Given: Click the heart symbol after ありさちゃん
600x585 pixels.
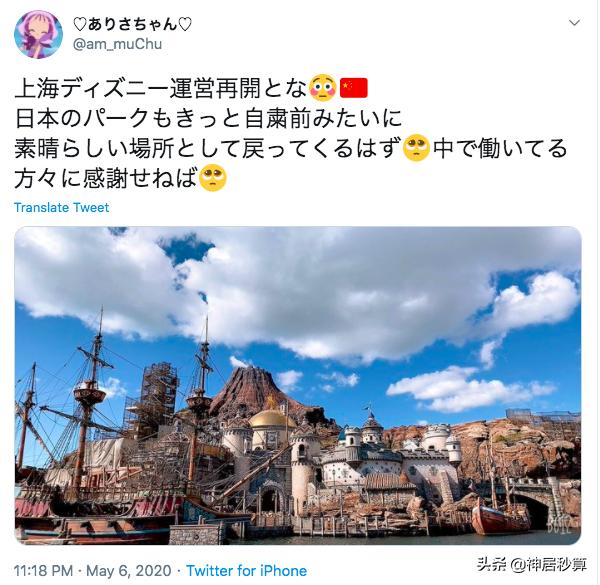Looking at the screenshot, I should [185, 25].
